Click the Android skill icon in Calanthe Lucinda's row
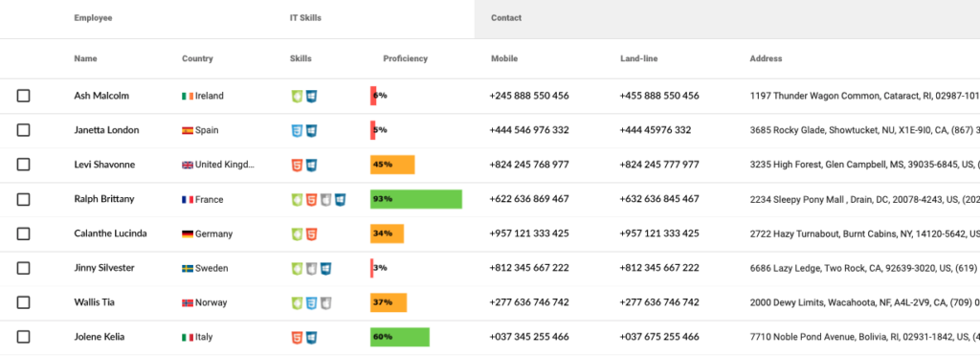Image resolution: width=980 pixels, height=356 pixels. pos(298,234)
